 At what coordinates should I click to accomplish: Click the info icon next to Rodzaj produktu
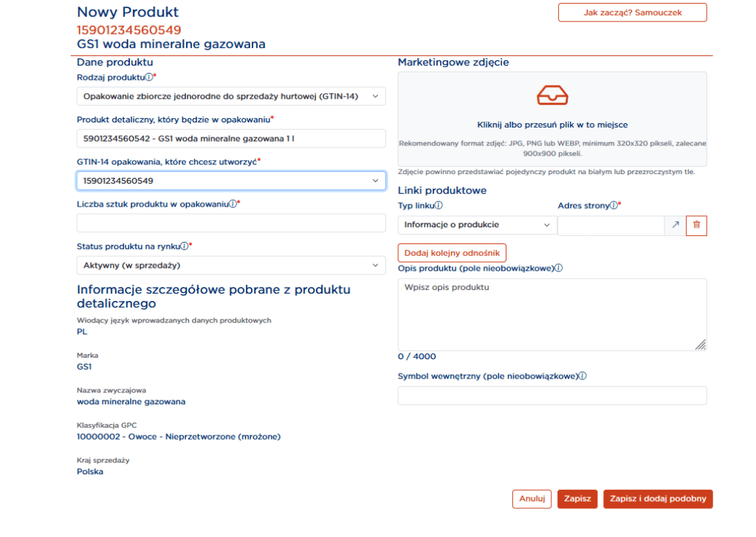(x=148, y=77)
